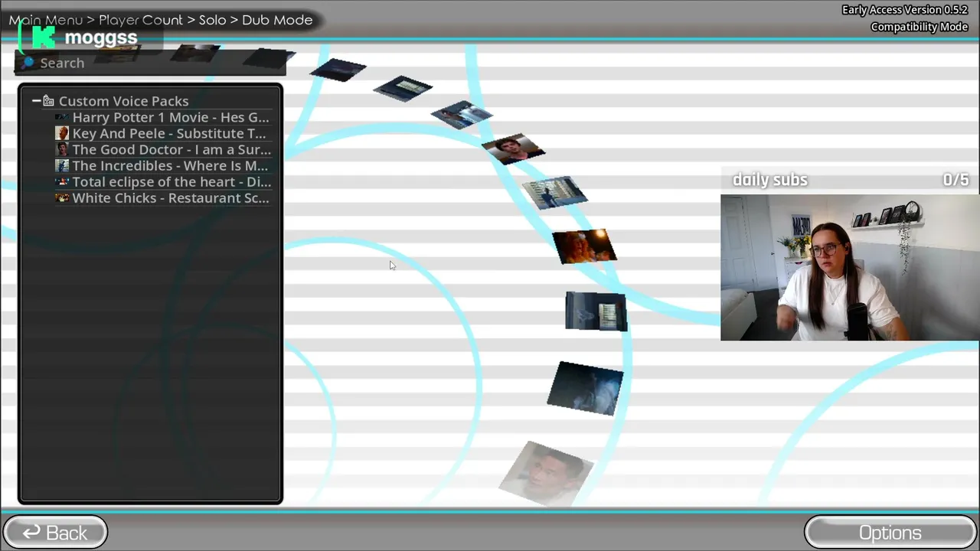Open Total eclipse of the heart entry
The image size is (980, 551).
162,181
